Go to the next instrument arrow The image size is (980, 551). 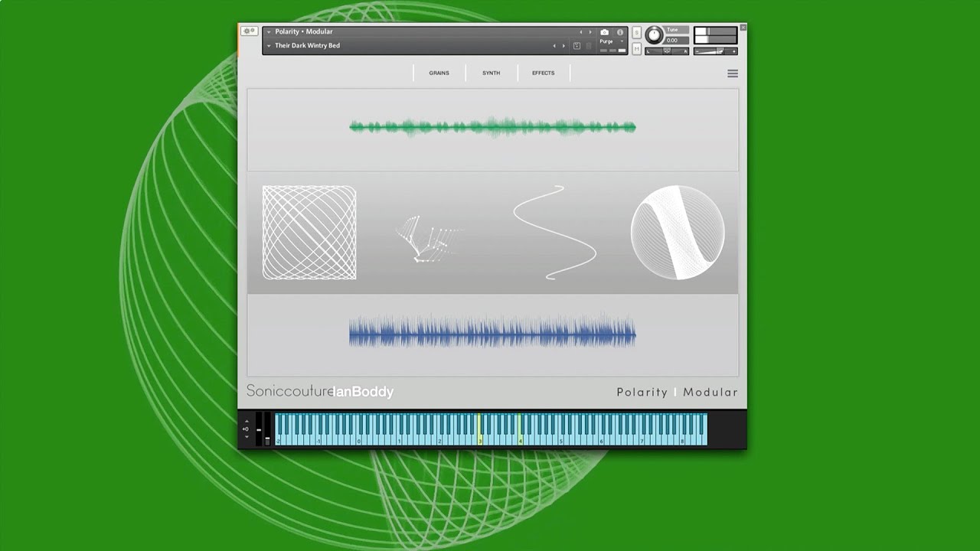coord(590,32)
